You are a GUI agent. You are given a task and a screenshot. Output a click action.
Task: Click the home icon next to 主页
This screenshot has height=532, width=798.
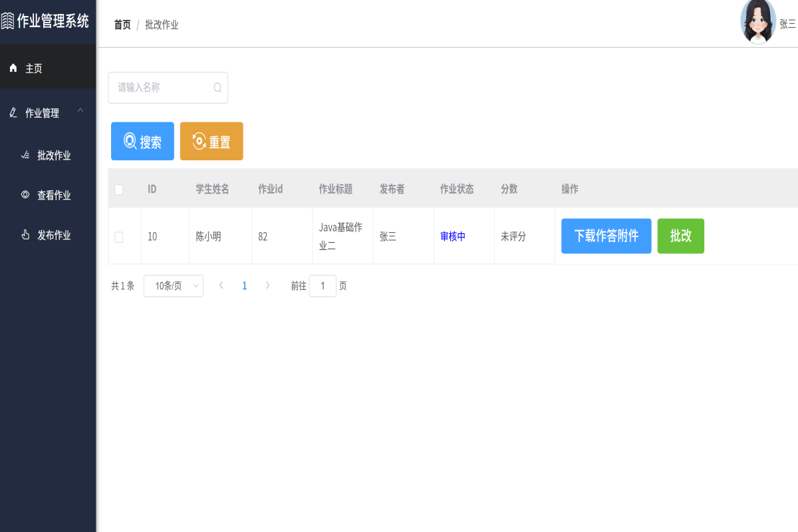(x=13, y=68)
